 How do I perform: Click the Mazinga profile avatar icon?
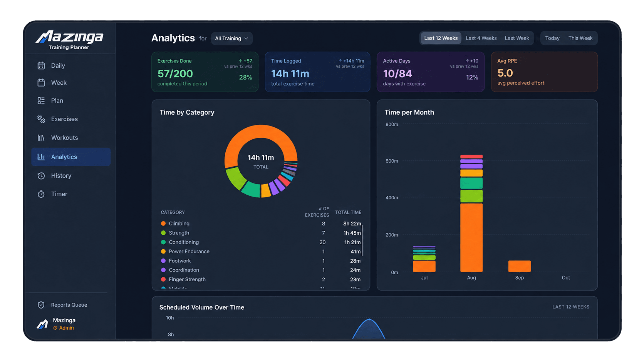coord(42,324)
